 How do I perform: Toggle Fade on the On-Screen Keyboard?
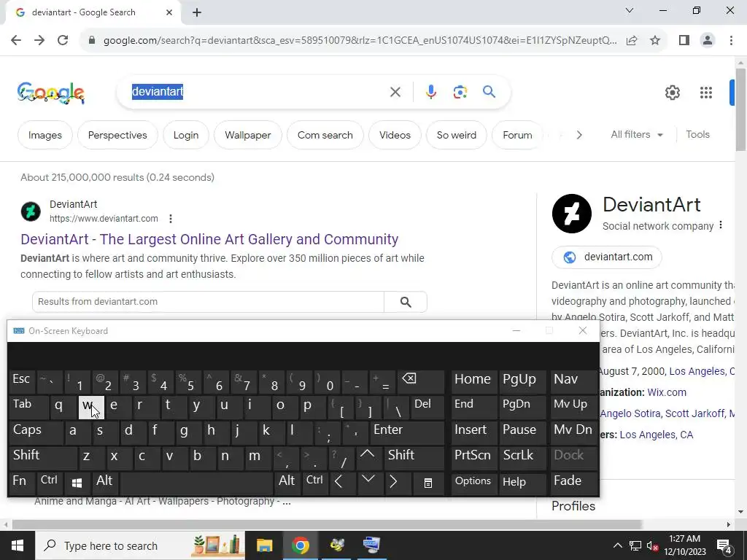[573, 483]
